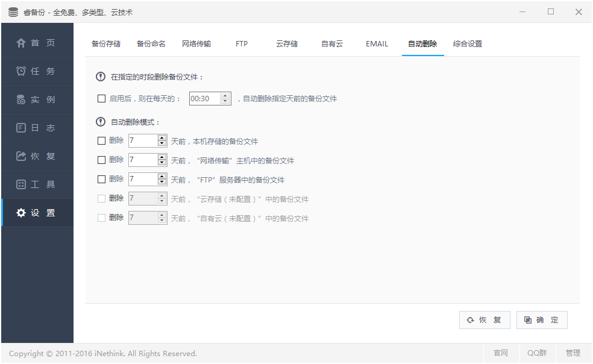Open the 实例 panel from sidebar
The width and height of the screenshot is (593, 364).
(x=37, y=99)
